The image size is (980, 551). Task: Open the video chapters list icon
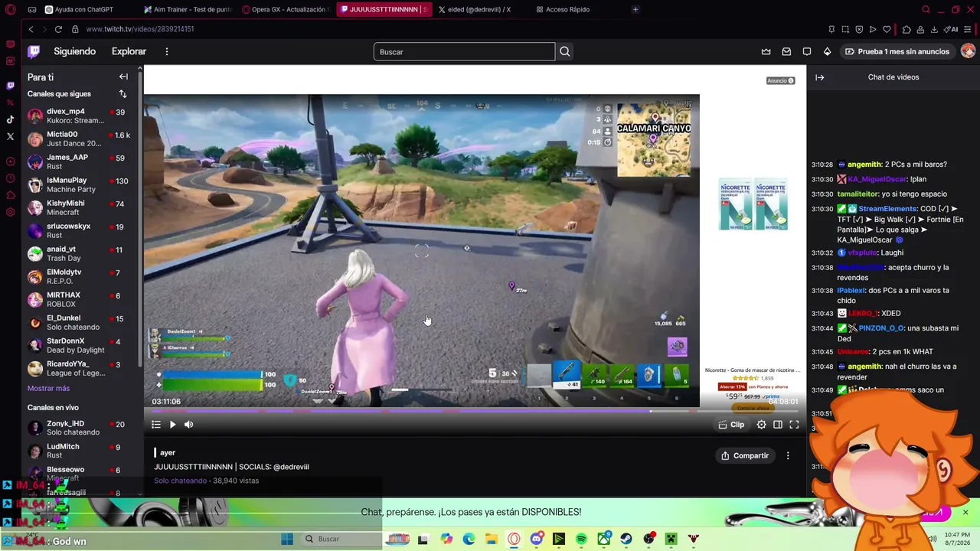156,425
